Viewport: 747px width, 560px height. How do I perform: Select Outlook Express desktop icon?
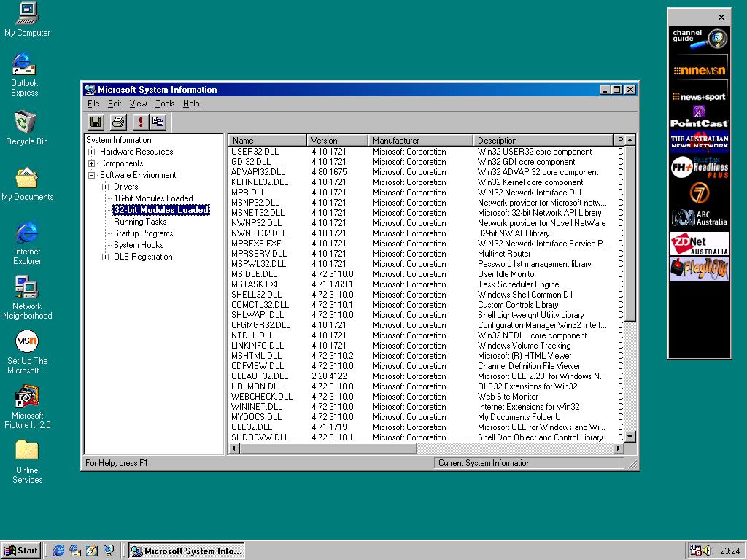coord(24,75)
